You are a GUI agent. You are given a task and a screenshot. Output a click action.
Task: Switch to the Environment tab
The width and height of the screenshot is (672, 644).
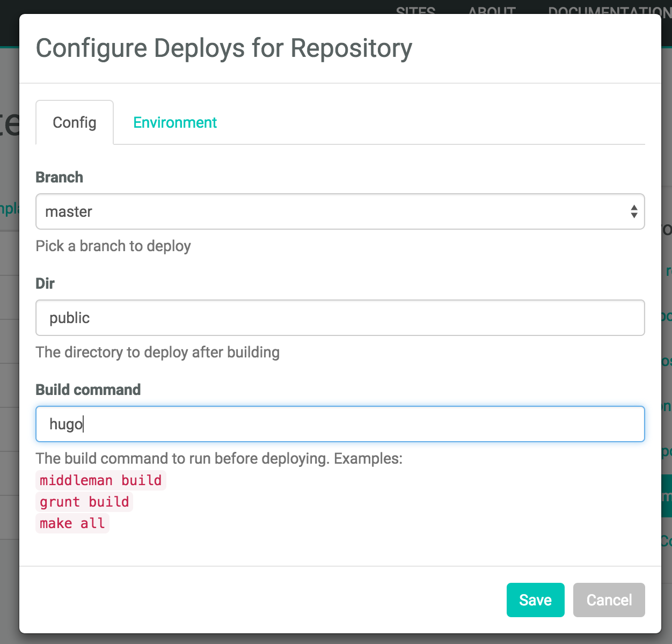(x=175, y=122)
